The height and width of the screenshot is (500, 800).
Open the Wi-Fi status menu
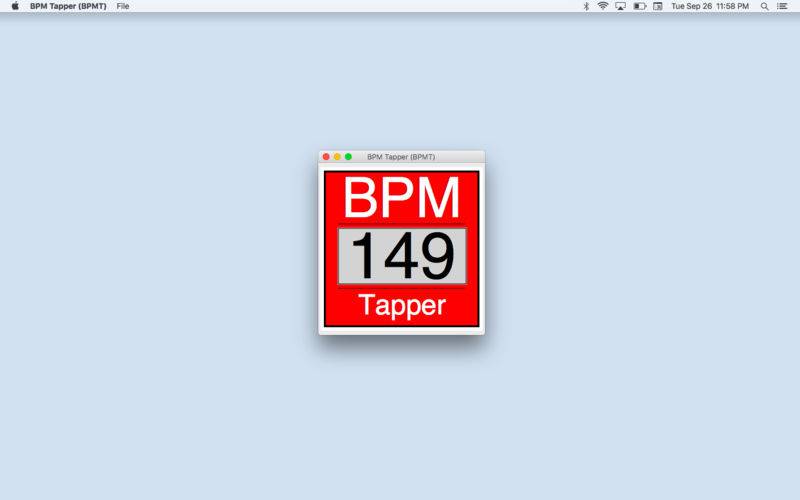tap(603, 6)
